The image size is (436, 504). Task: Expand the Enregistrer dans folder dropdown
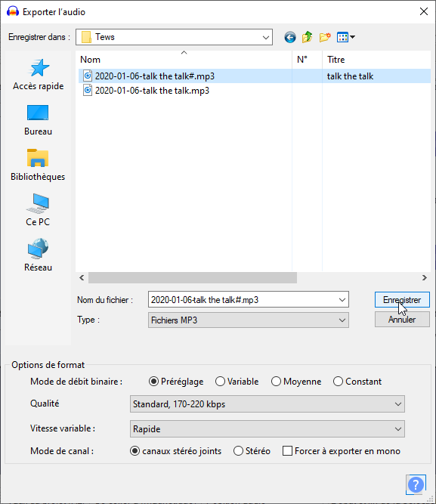265,37
